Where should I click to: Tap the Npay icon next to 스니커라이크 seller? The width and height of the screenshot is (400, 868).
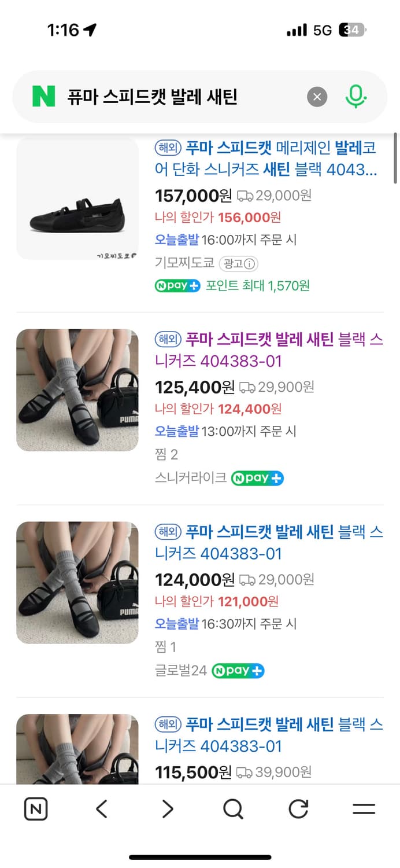(x=257, y=478)
